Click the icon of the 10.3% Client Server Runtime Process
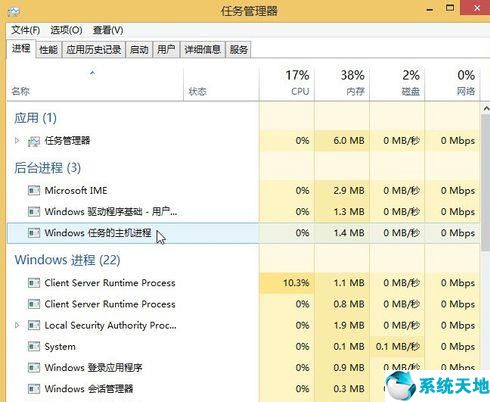This screenshot has width=490, height=402. [x=34, y=283]
